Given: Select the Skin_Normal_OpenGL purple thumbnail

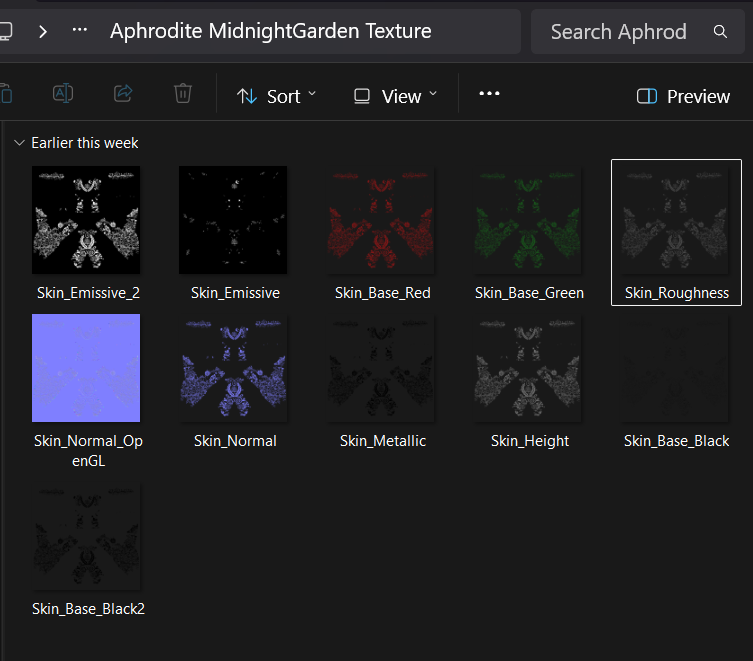Looking at the screenshot, I should click(x=86, y=368).
